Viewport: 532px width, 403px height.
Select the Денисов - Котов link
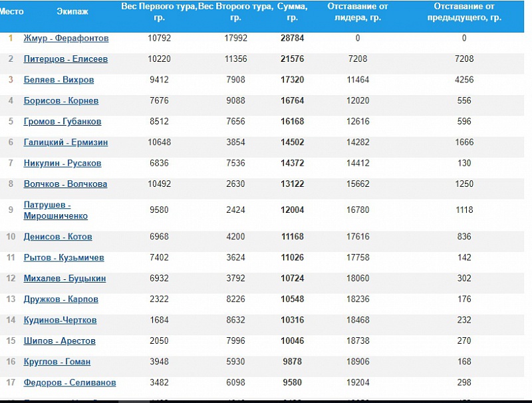point(58,237)
